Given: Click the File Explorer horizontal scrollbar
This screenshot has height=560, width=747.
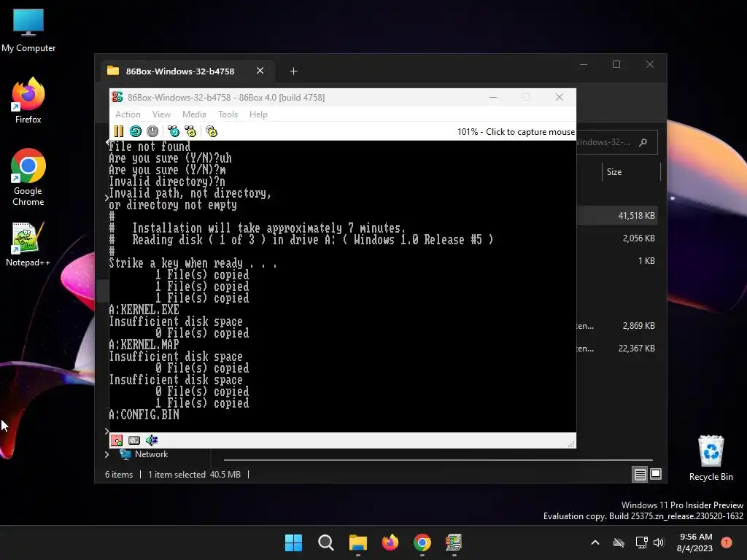Looking at the screenshot, I should pyautogui.click(x=438, y=460).
